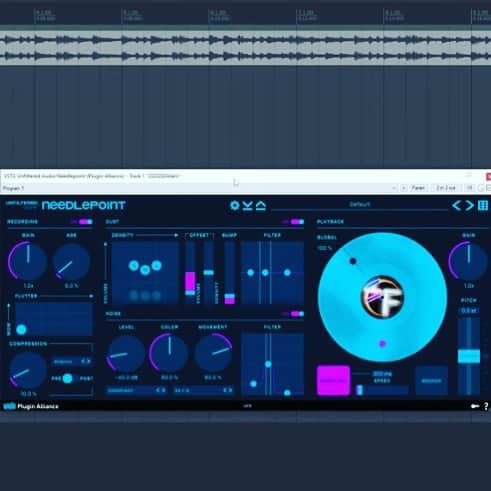Click the 'COMPRESSION' section label
491x491 pixels.
point(28,344)
